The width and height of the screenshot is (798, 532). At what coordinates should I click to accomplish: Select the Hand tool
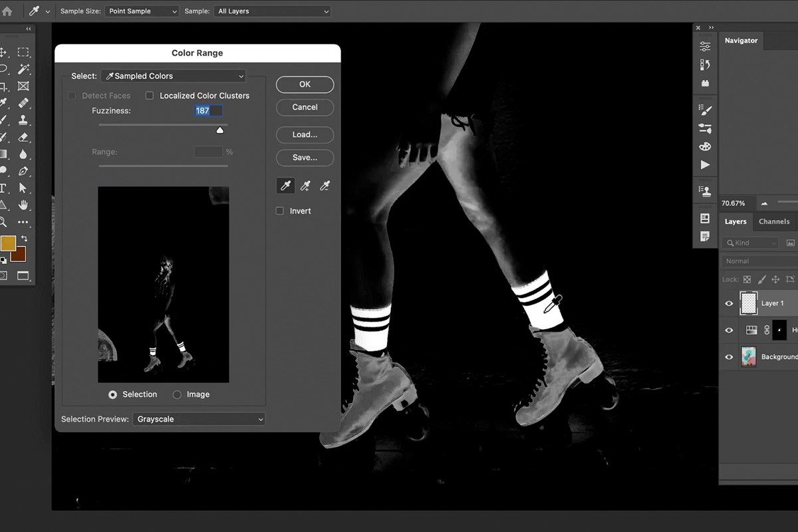23,205
